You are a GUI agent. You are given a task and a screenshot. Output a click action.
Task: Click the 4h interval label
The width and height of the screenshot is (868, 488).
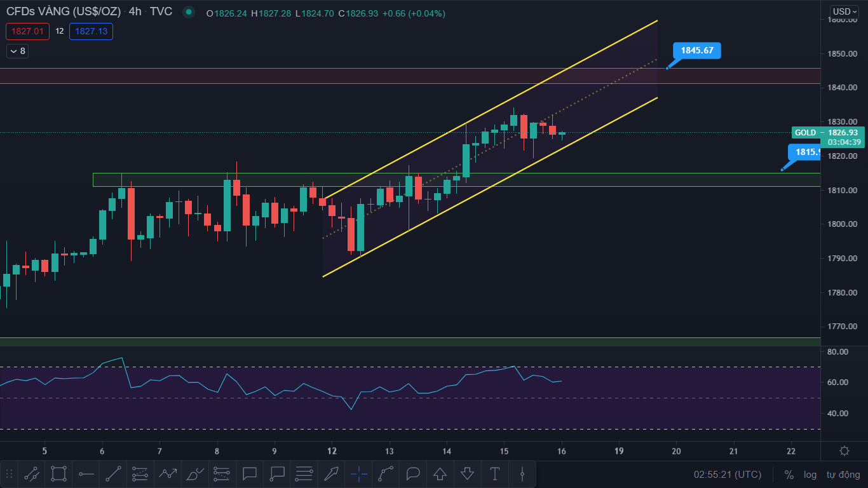[x=135, y=12]
